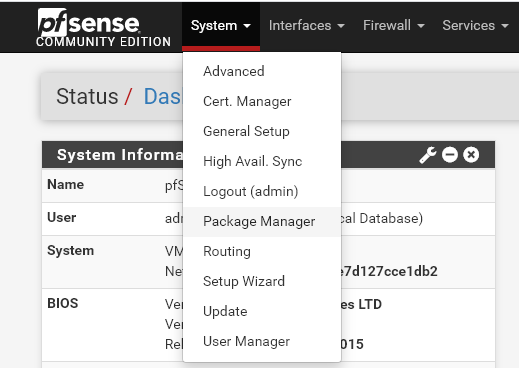
Task: Launch Setup Wizard from menu
Action: click(x=262, y=282)
